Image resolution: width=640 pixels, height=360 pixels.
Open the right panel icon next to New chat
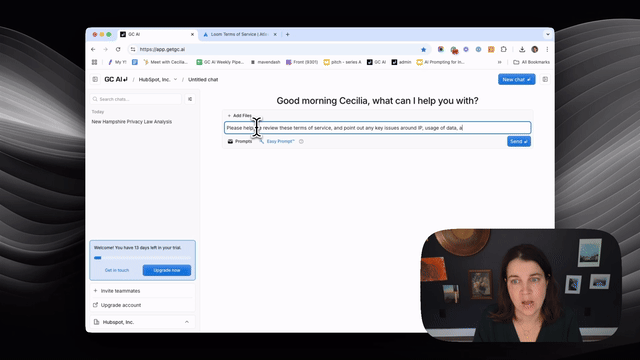pos(545,79)
